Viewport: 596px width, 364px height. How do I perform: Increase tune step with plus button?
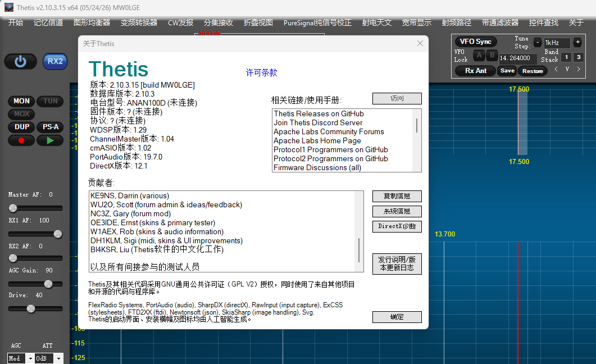(577, 42)
